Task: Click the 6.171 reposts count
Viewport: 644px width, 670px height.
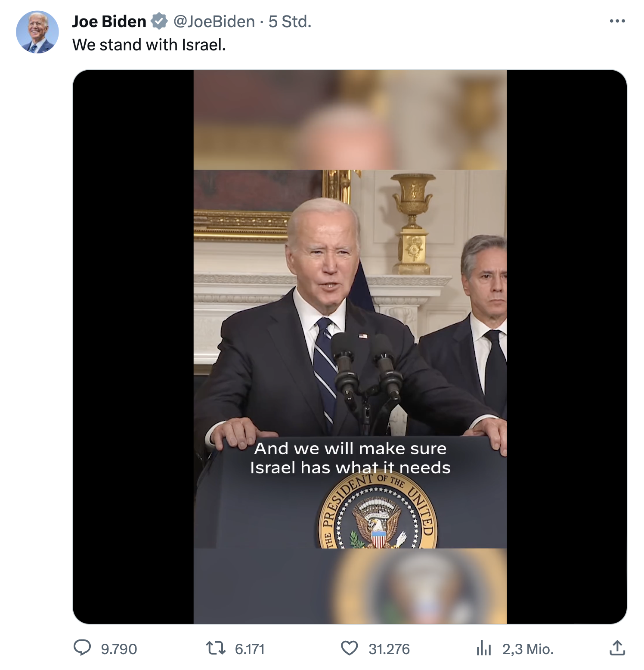Action: tap(250, 648)
